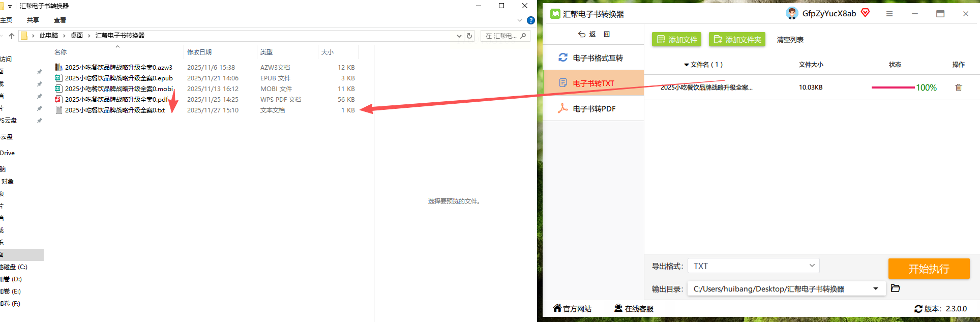980x322 pixels.
Task: Switch to the 电子书格式互转 tab
Action: [x=593, y=57]
